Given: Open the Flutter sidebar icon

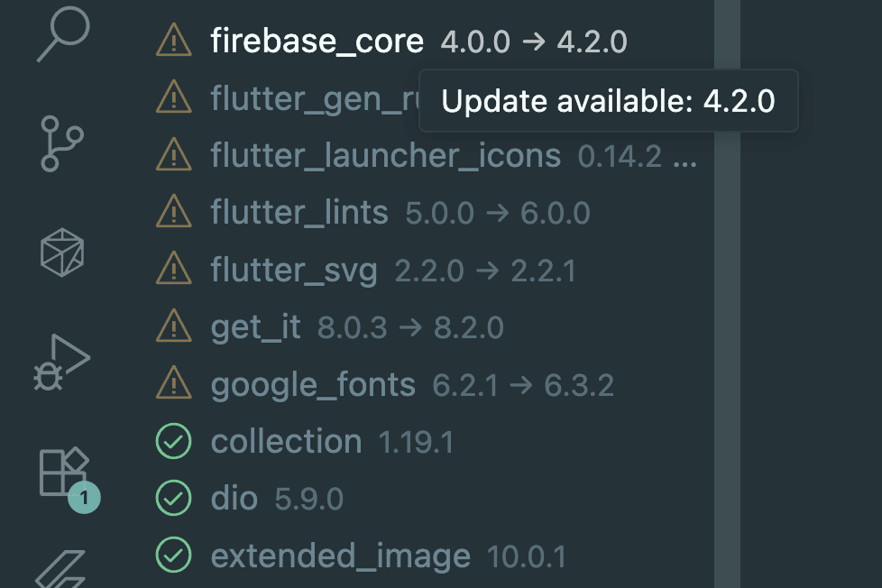Looking at the screenshot, I should point(62,568).
